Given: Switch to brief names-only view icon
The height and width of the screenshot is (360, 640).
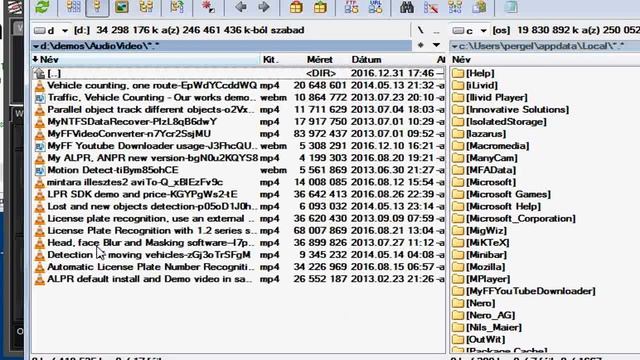Looking at the screenshot, I should (x=73, y=7).
